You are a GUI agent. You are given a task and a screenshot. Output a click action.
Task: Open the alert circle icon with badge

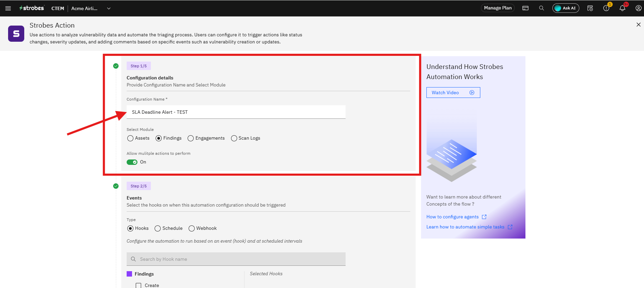(x=606, y=8)
